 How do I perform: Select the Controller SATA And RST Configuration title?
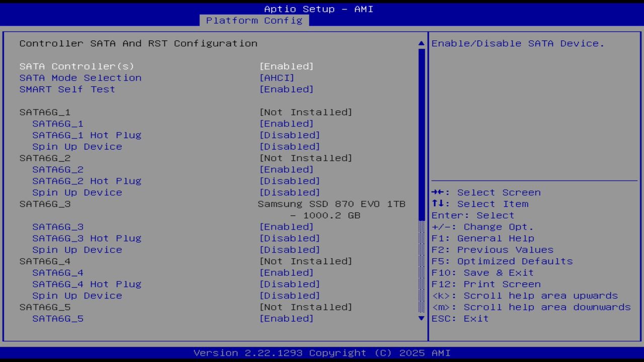(138, 43)
